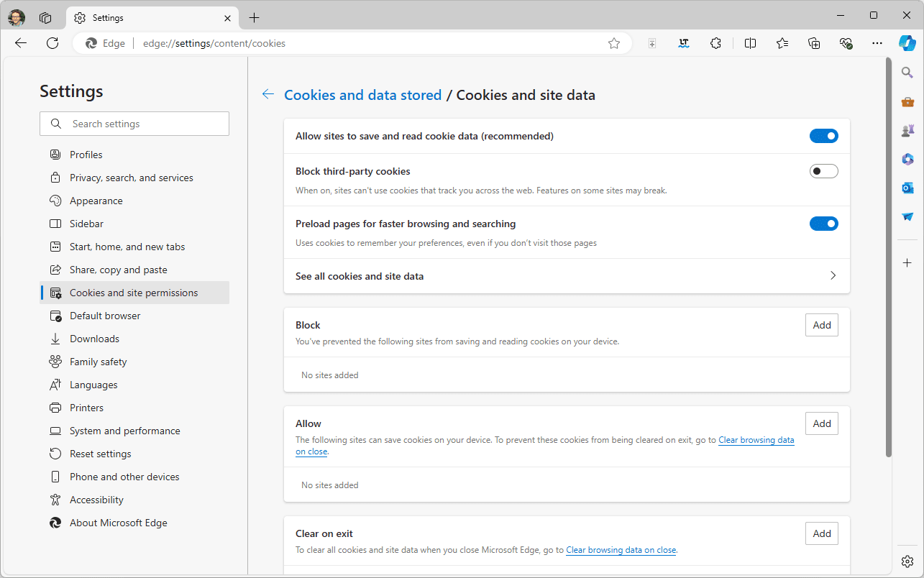Open Languages settings section
The height and width of the screenshot is (578, 924).
click(134, 385)
